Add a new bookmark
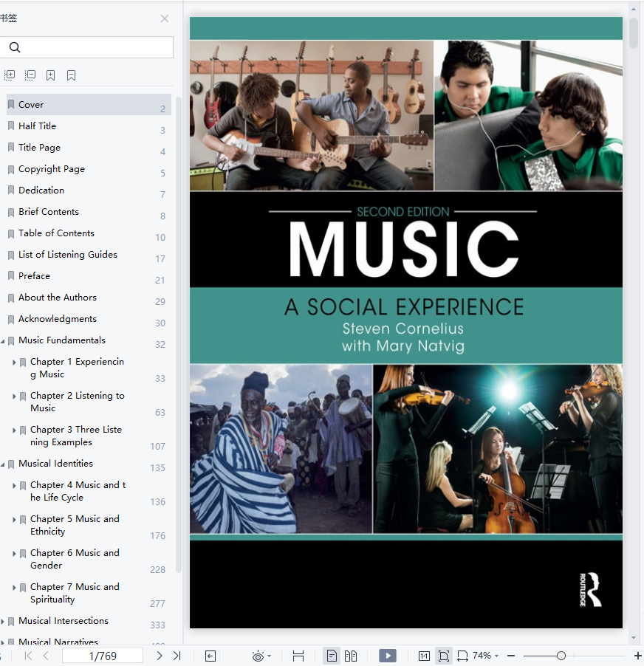This screenshot has width=644, height=666. (x=50, y=75)
